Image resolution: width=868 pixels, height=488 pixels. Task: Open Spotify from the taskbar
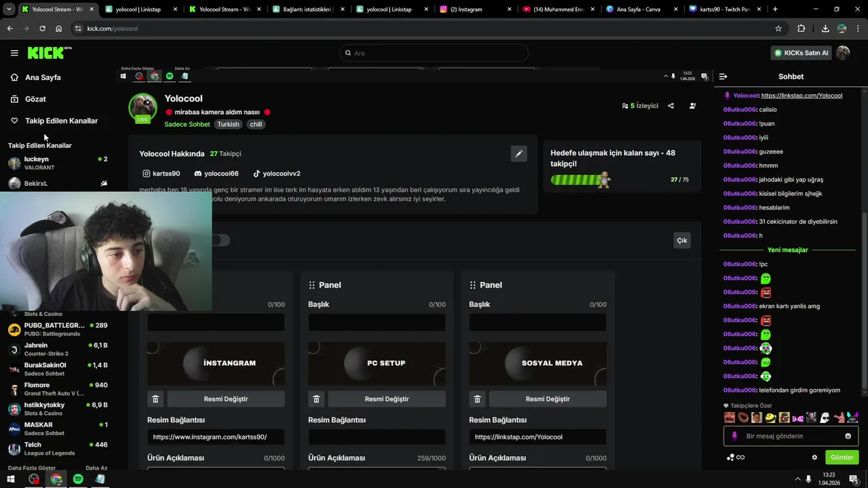pyautogui.click(x=78, y=479)
